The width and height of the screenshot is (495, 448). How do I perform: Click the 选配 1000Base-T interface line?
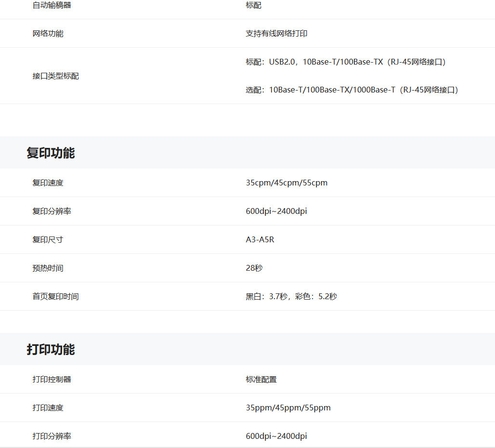tap(352, 90)
